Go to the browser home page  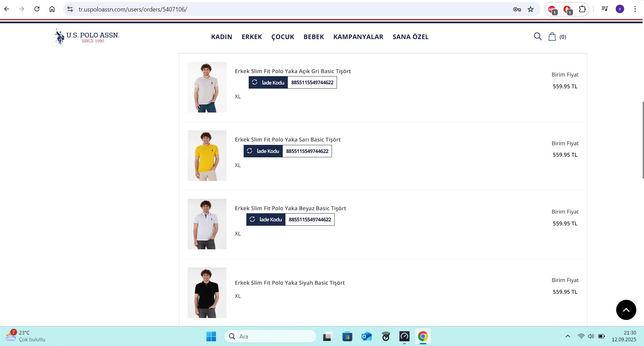click(x=52, y=9)
